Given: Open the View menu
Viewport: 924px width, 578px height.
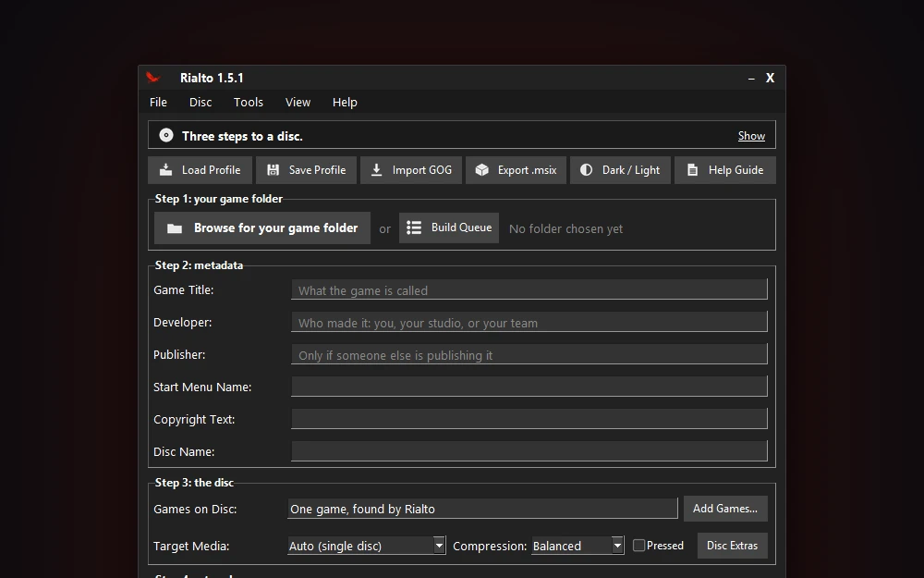Looking at the screenshot, I should [x=298, y=102].
